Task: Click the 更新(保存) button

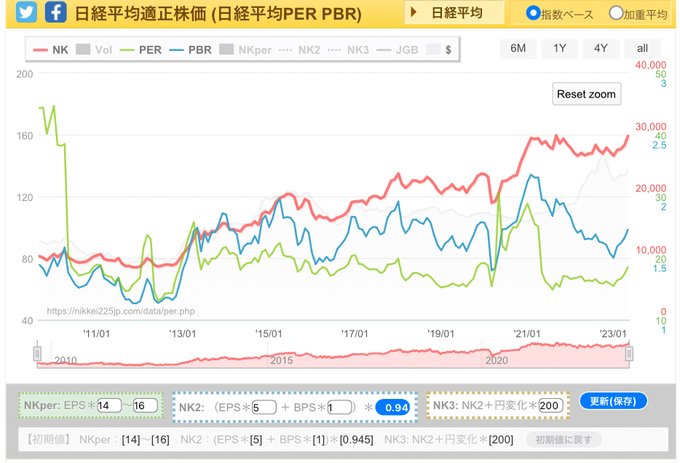Action: click(x=613, y=401)
